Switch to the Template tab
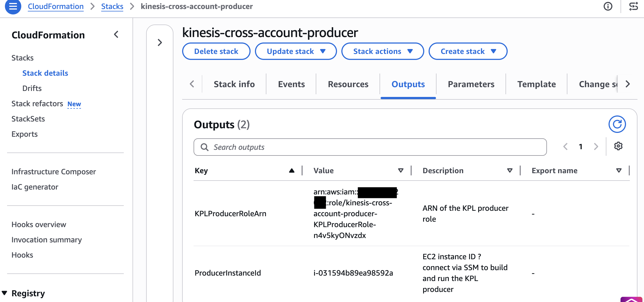 coord(537,84)
